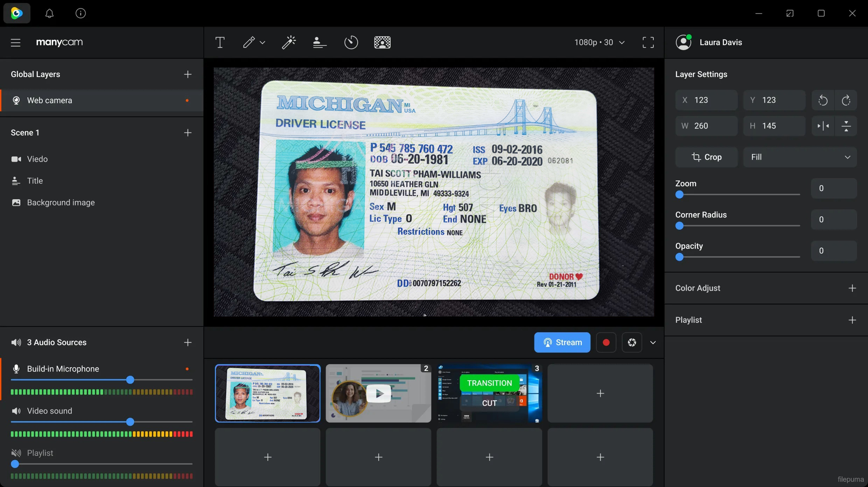Flip layer horizontally
This screenshot has width=868, height=487.
click(823, 126)
